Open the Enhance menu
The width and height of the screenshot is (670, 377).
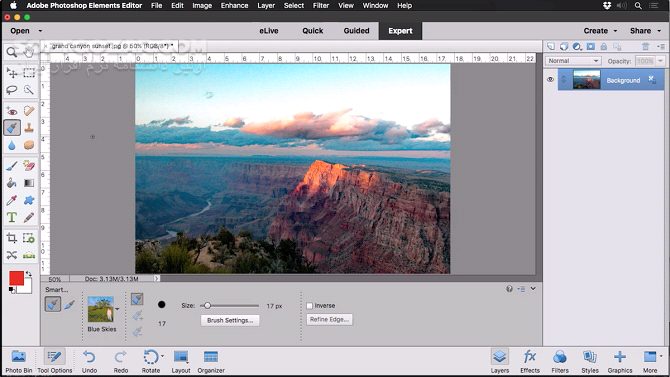[234, 6]
